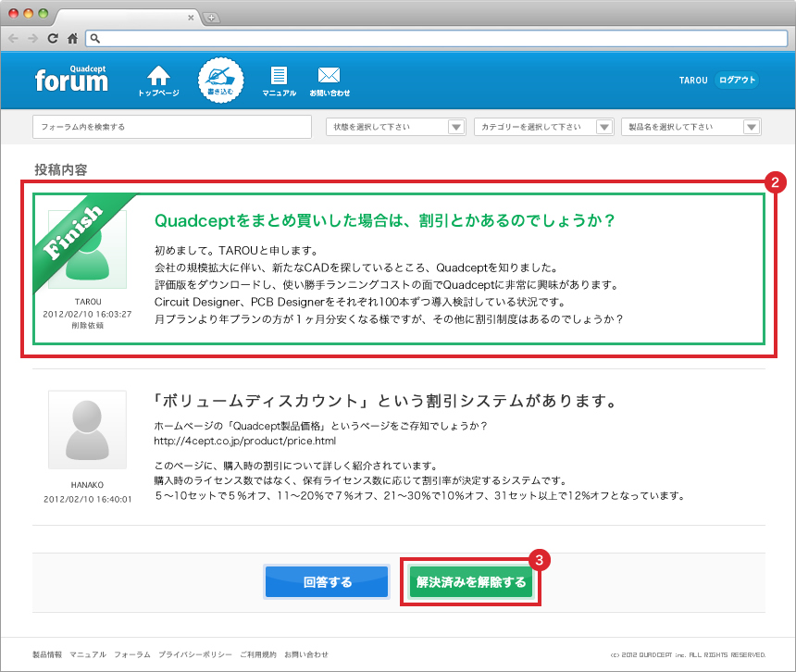This screenshot has height=672, width=796.
Task: Click the Quadcept forum logo
Action: pyautogui.click(x=71, y=79)
